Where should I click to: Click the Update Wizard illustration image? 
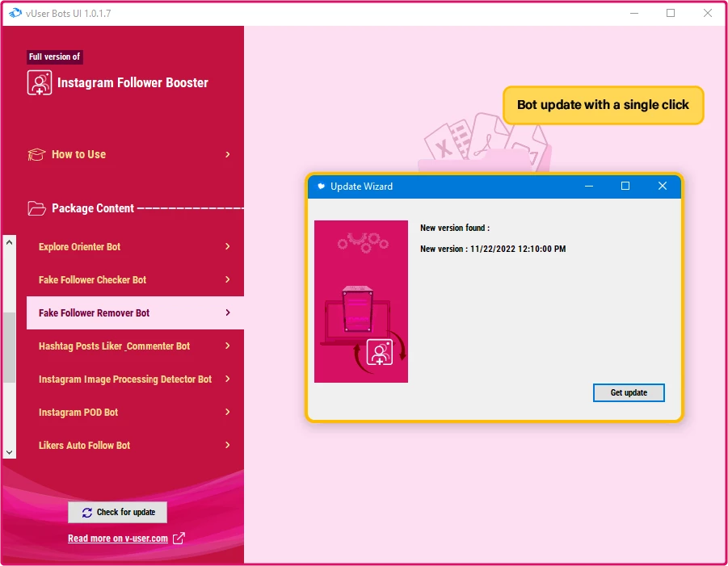click(361, 301)
